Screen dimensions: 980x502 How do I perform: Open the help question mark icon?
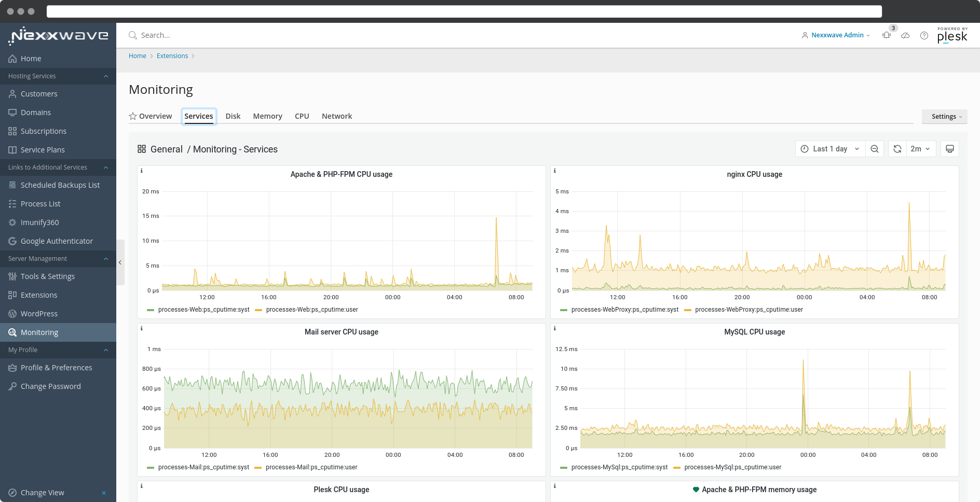pos(924,35)
